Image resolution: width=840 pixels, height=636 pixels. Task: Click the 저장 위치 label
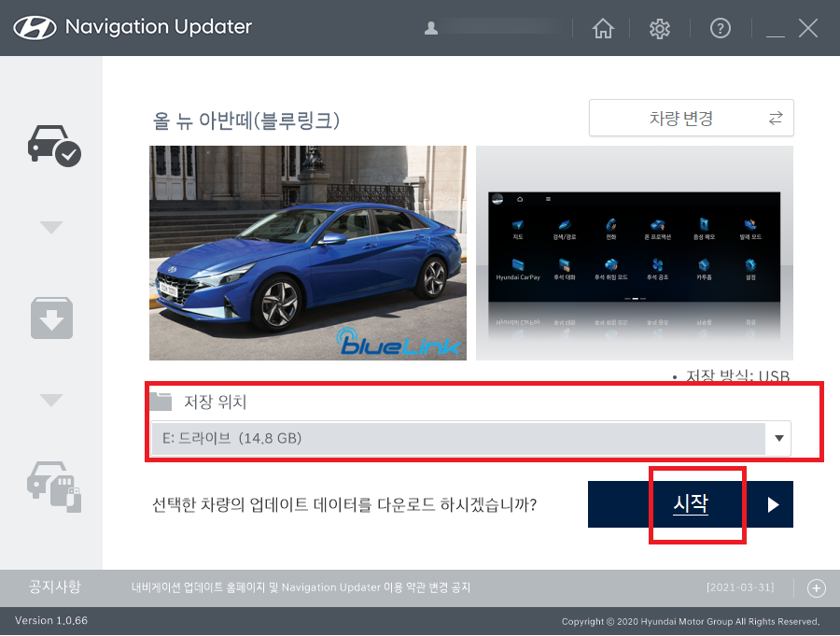point(215,402)
